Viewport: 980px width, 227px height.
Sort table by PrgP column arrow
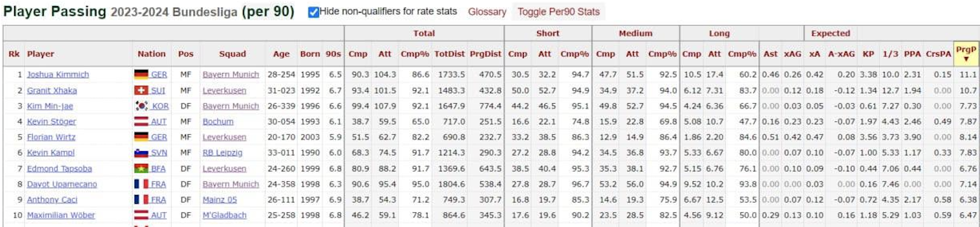click(x=966, y=59)
